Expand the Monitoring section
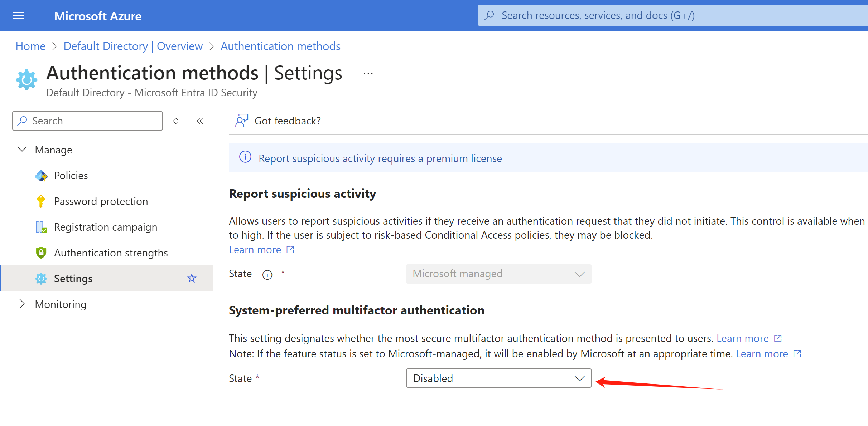 pyautogui.click(x=22, y=304)
